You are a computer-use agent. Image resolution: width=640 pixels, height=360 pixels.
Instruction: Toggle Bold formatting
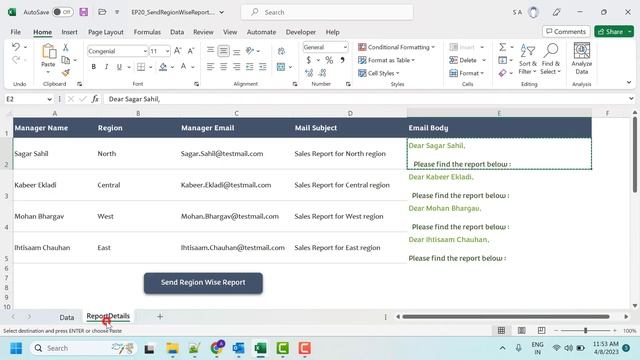(93, 67)
